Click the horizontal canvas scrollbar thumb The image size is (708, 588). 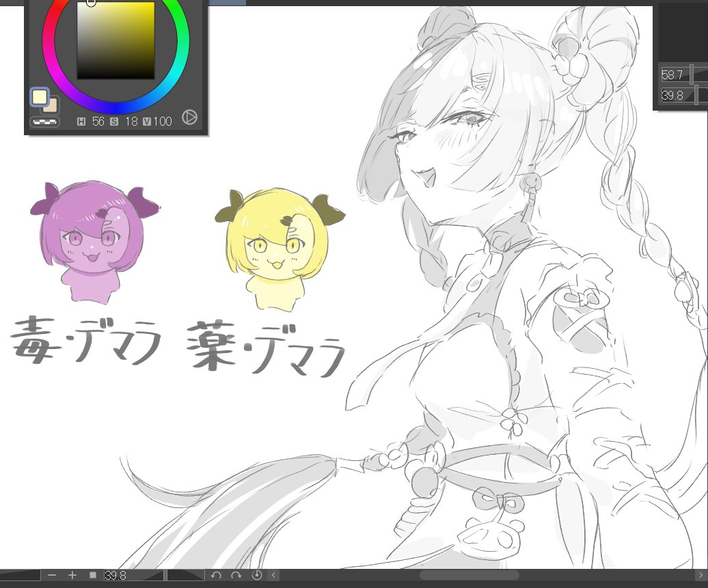[x=469, y=575]
